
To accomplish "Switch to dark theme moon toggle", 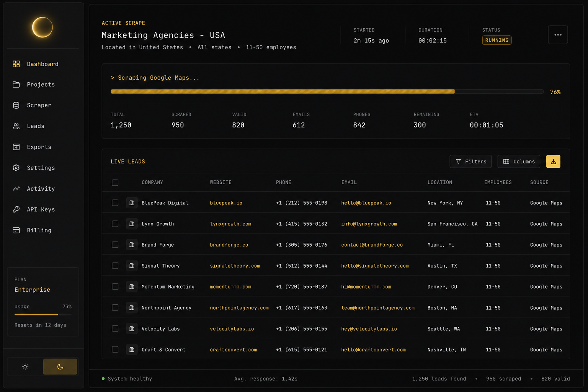I will click(x=60, y=367).
